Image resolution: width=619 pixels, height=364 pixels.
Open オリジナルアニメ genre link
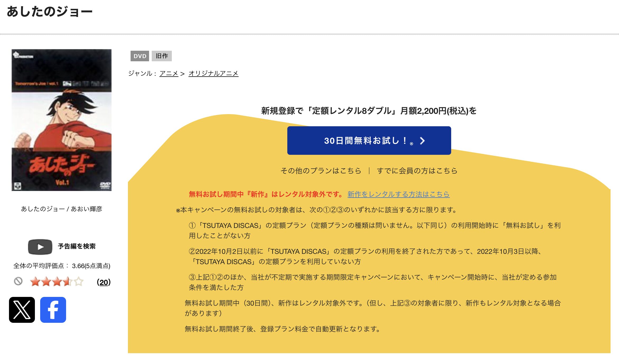click(x=213, y=73)
